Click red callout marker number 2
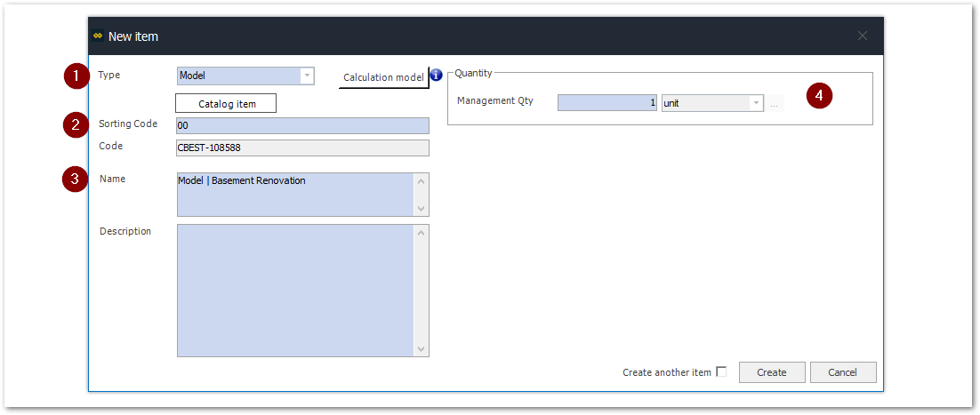 (76, 125)
